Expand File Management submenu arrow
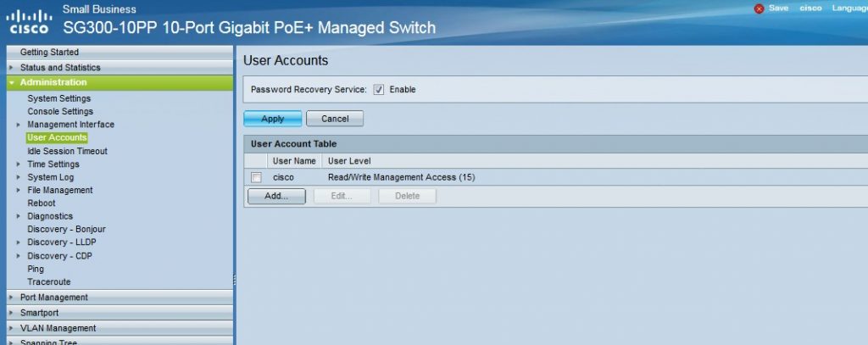Viewport: 868px width, 345px height. pyautogui.click(x=19, y=191)
